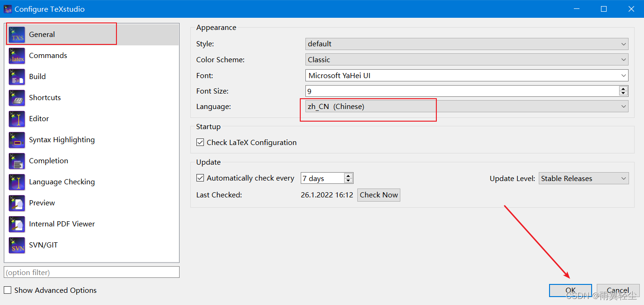The height and width of the screenshot is (305, 644).
Task: Go to the Editor settings page
Action: click(92, 119)
